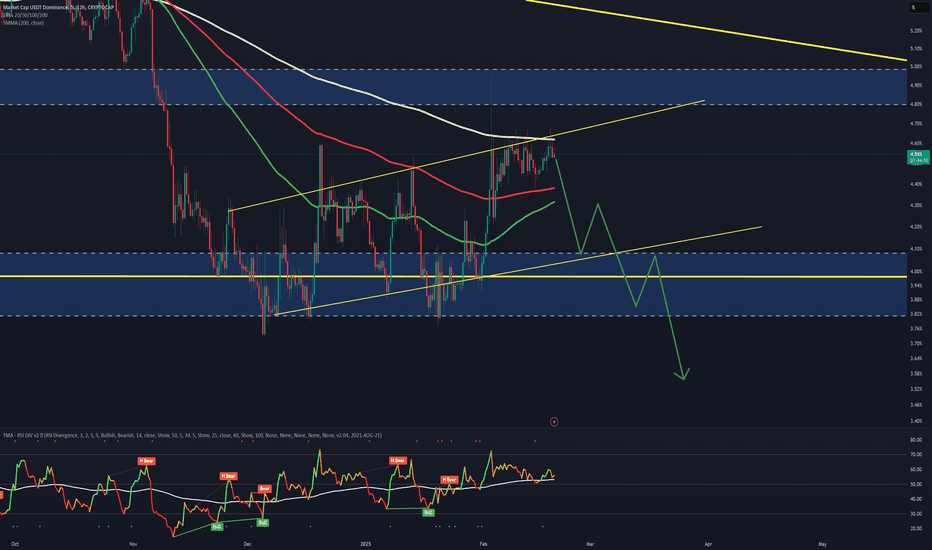Viewport: 932px width, 550px height.
Task: Click the Nov label on time axis
Action: (x=133, y=544)
